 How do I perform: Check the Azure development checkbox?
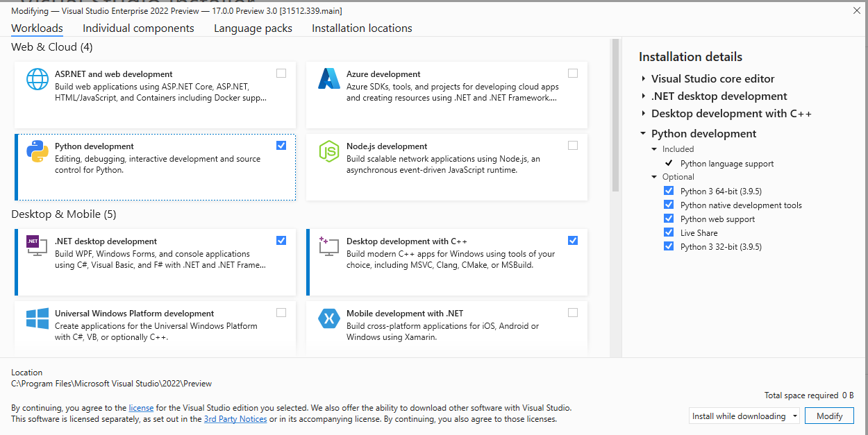572,72
